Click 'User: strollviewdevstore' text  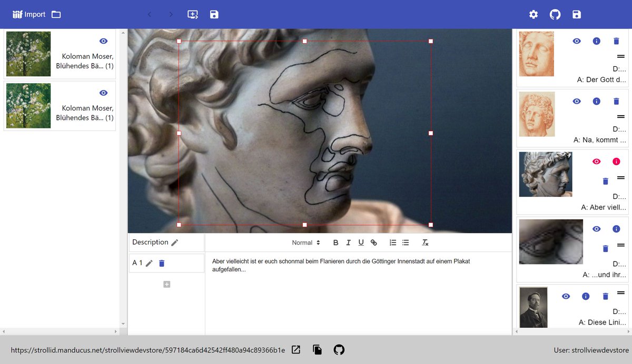pos(591,350)
